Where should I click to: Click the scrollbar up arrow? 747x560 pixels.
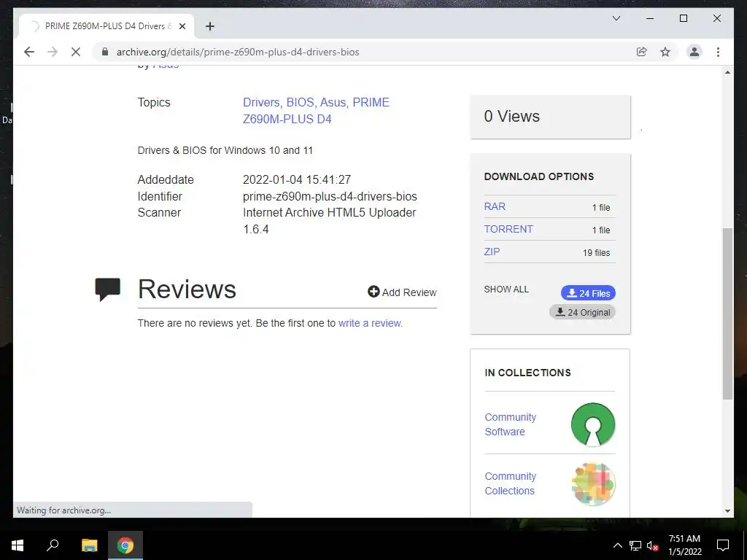pos(727,72)
